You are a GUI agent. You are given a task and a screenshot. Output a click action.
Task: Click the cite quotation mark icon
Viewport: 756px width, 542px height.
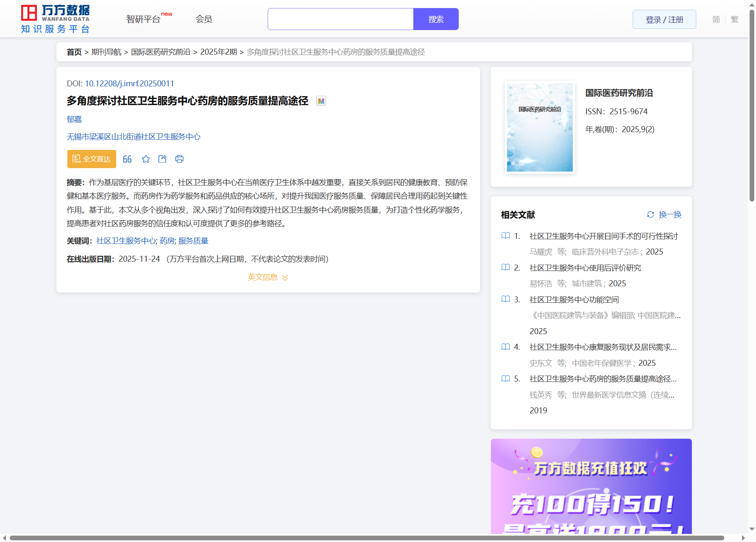point(127,159)
